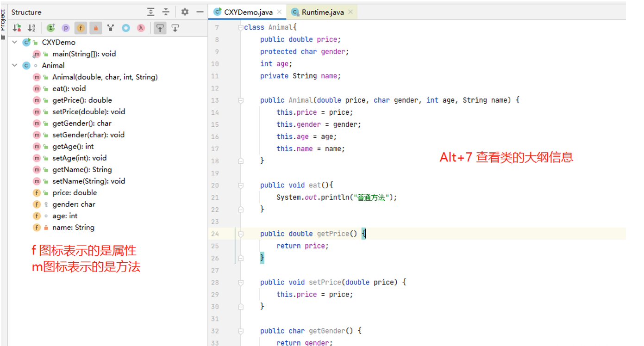Click 'return price;' on line 25
The image size is (644, 346).
click(302, 246)
